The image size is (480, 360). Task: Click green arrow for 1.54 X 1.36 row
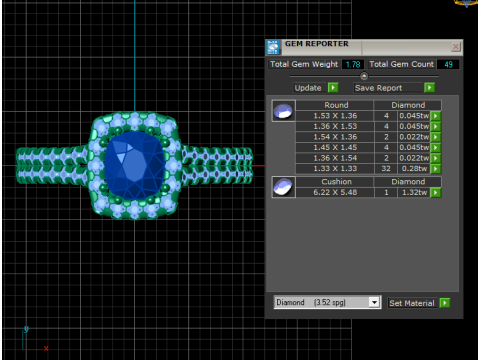436,137
